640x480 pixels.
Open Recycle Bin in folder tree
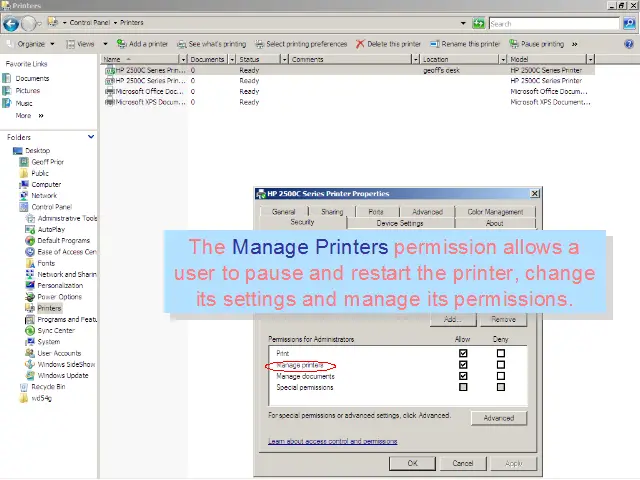click(x=48, y=387)
